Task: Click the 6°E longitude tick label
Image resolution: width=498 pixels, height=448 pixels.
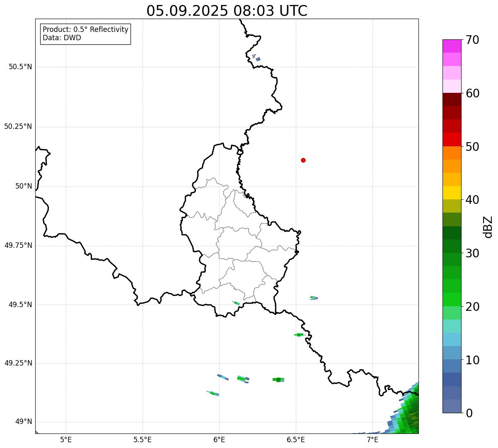Action: coord(219,439)
